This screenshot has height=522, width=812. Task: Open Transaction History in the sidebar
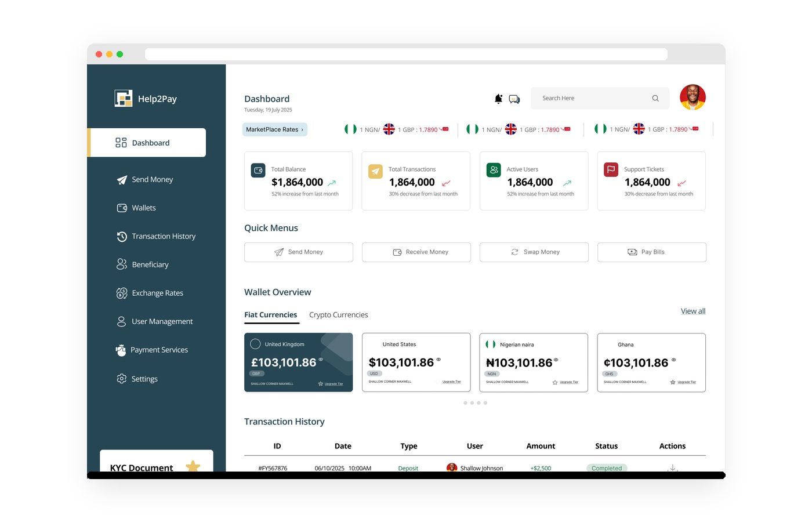click(x=156, y=236)
